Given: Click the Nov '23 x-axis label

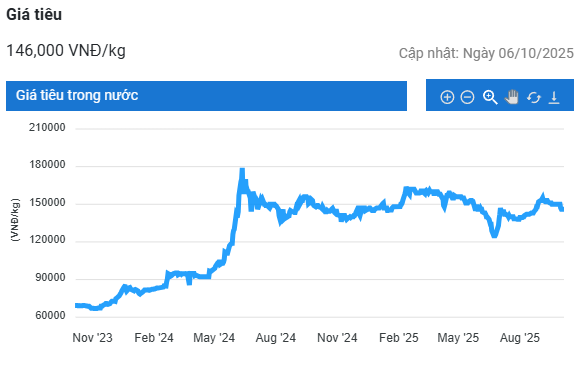Looking at the screenshot, I should click(x=92, y=338).
